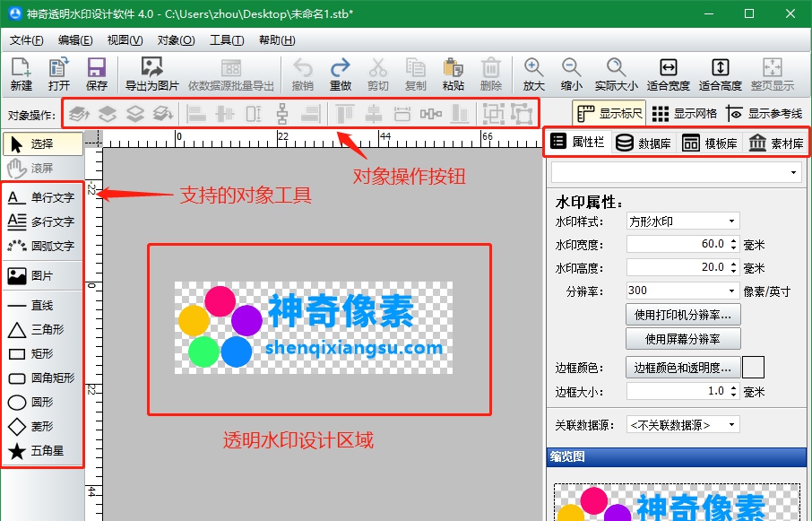
Task: Click the use printer resolution button
Action: pos(681,314)
